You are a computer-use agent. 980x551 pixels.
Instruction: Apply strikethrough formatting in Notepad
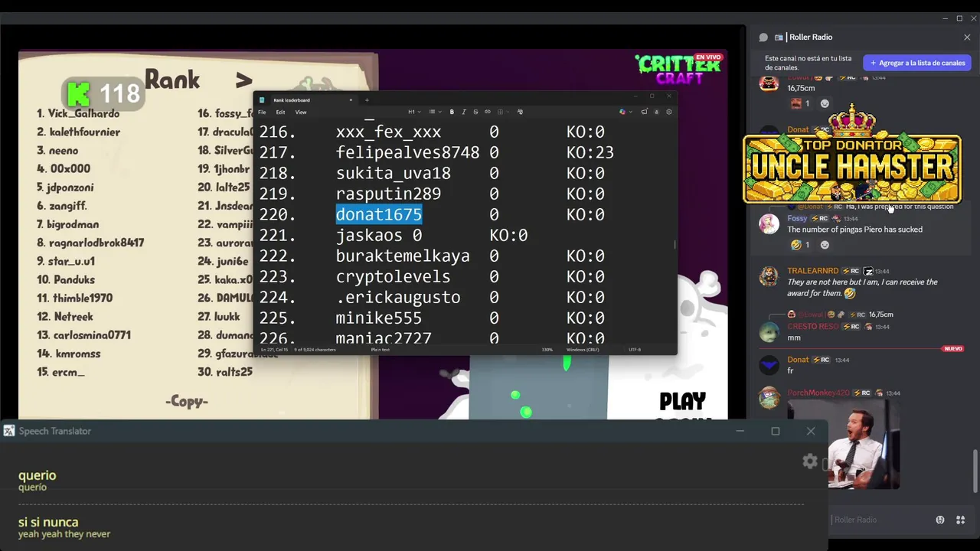(475, 112)
